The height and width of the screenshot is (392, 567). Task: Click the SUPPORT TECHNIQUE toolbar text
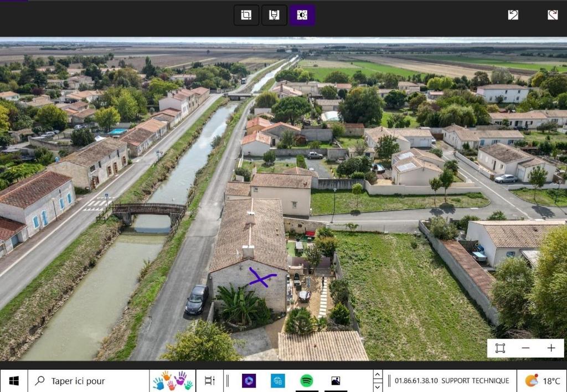[475, 381]
